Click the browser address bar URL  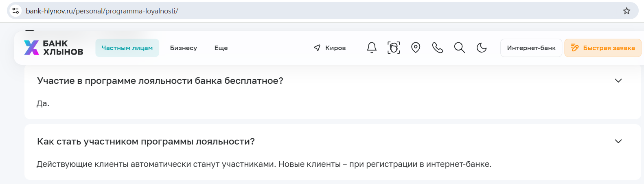(102, 11)
